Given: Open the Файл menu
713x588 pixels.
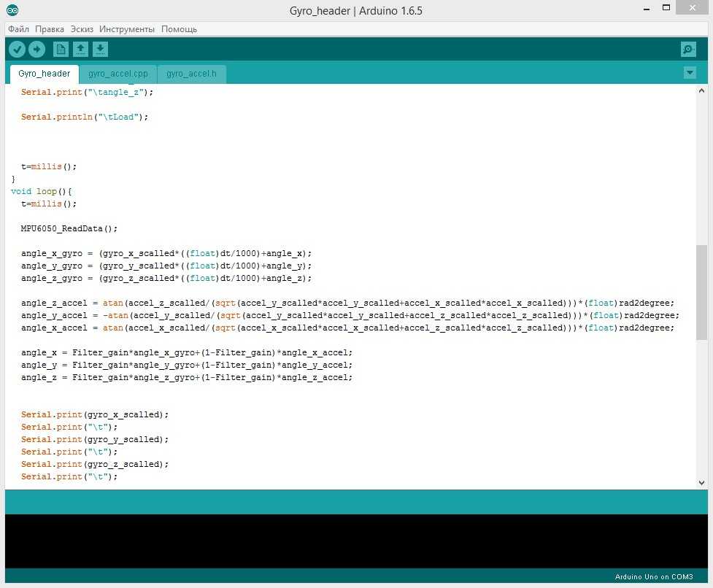Looking at the screenshot, I should 18,29.
